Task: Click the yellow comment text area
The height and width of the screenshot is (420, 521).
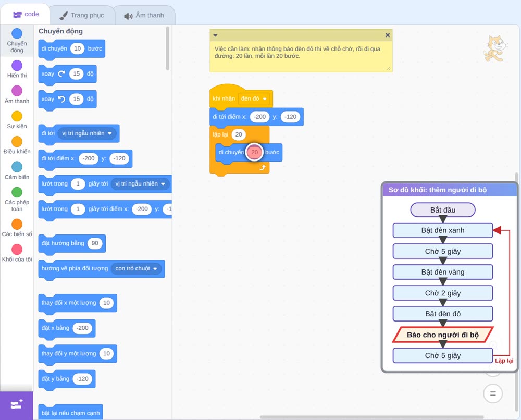Action: [301, 56]
